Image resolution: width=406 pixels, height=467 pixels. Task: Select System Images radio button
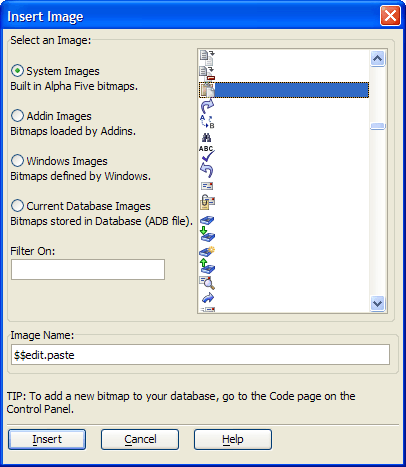click(17, 71)
